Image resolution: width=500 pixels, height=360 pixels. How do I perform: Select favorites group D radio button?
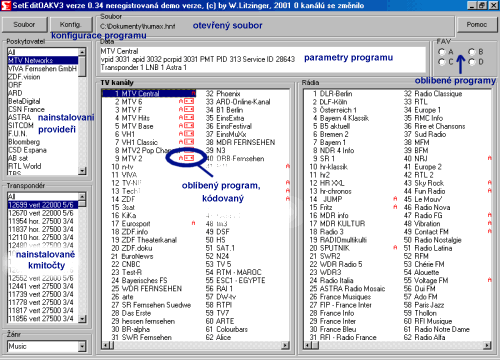point(472,62)
